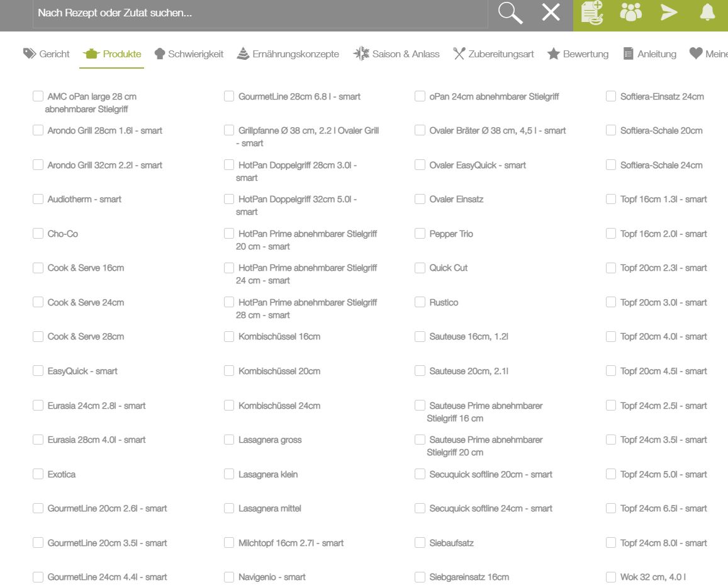Check AMC oPan large 28 cm checkbox
The height and width of the screenshot is (585, 728).
coord(38,96)
